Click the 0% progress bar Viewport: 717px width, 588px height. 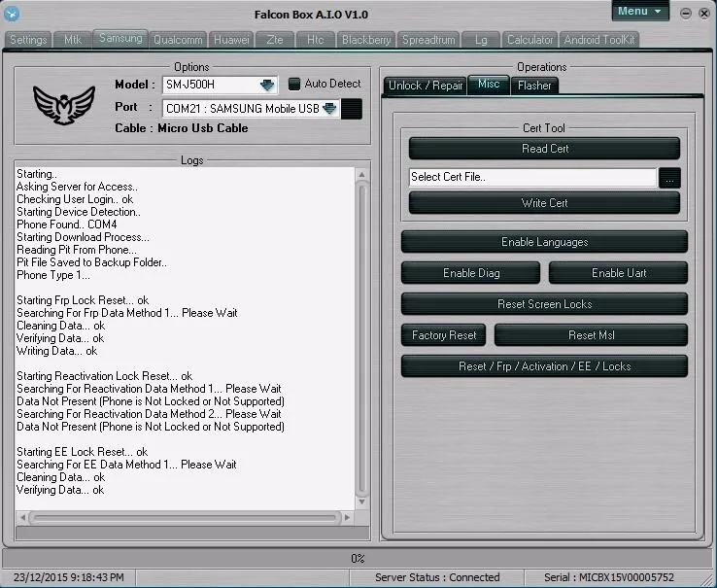[x=358, y=558]
